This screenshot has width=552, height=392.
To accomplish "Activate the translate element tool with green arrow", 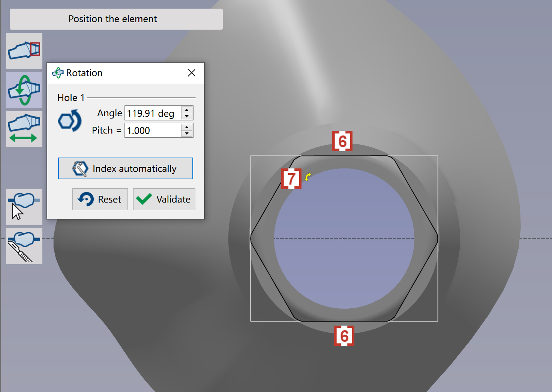I will coord(24,129).
